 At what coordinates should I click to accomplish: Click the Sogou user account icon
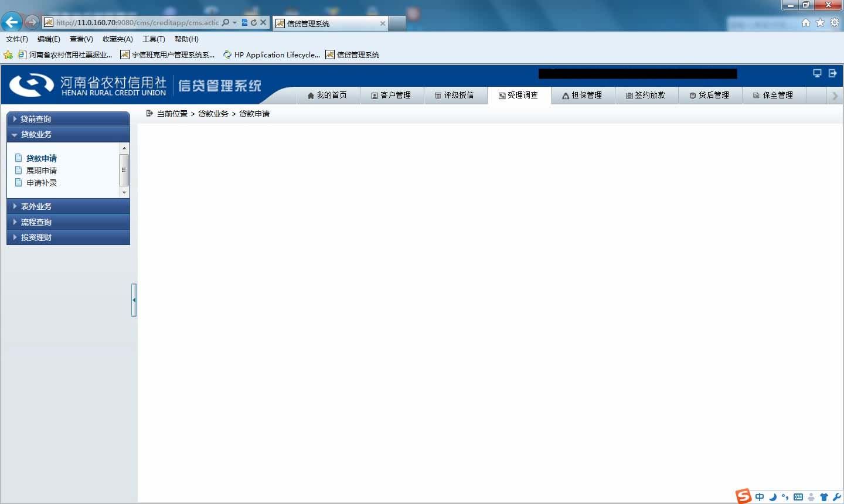(x=811, y=497)
